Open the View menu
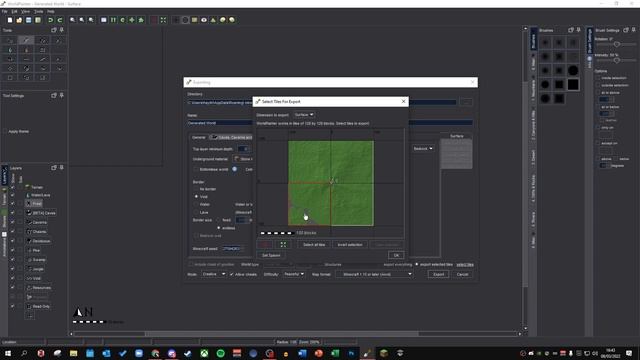 [25, 11]
